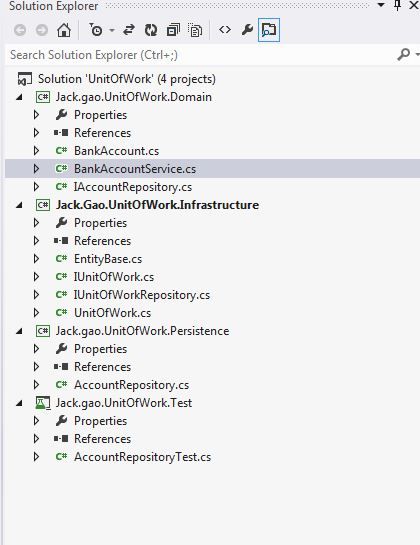This screenshot has width=420, height=545.
Task: Open the Pending Changes Filter dropdown arrow
Action: coord(112,31)
